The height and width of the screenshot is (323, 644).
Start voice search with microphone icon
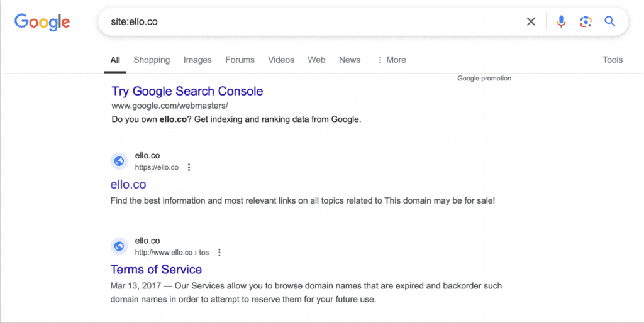(x=561, y=21)
